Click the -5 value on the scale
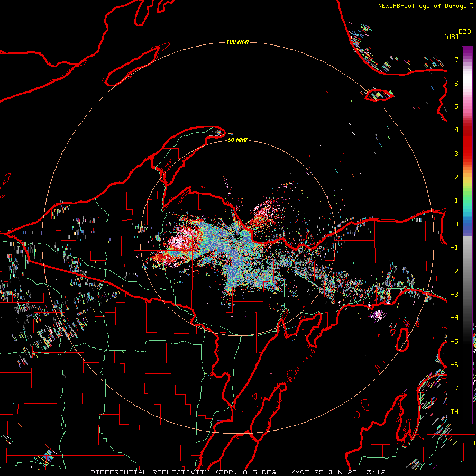The width and height of the screenshot is (476, 476). tap(454, 342)
